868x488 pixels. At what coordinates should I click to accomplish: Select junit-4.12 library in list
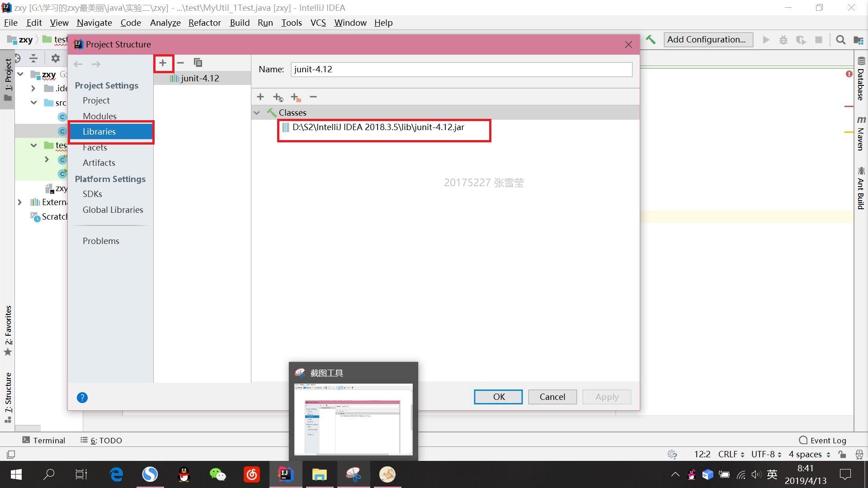coord(202,78)
